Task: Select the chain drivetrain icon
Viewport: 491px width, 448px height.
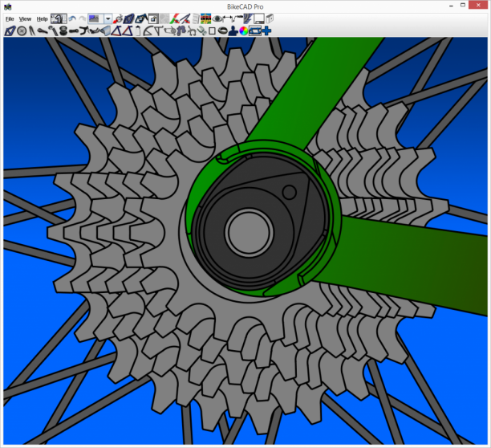Action: 170,31
